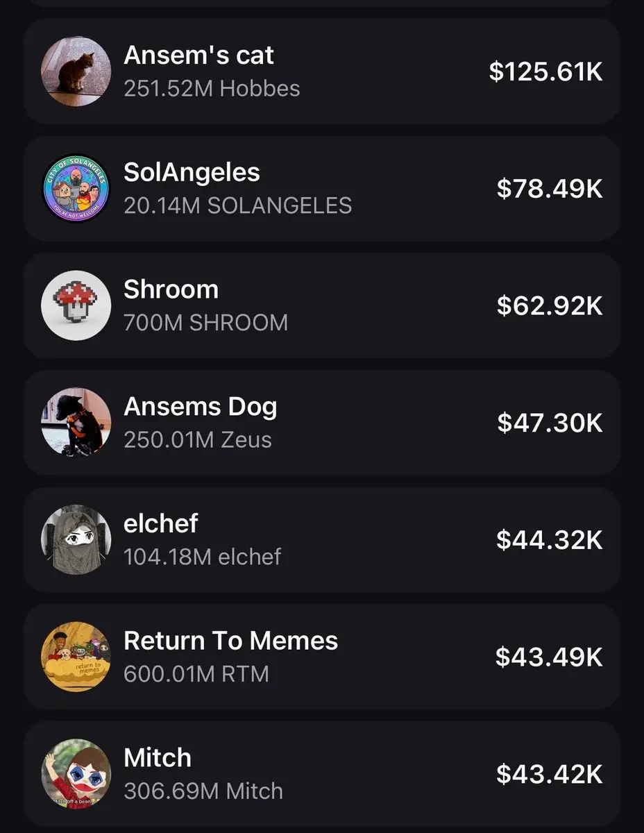This screenshot has height=833, width=644.
Task: Tap the SolAngeles circular logo icon
Action: tap(76, 188)
